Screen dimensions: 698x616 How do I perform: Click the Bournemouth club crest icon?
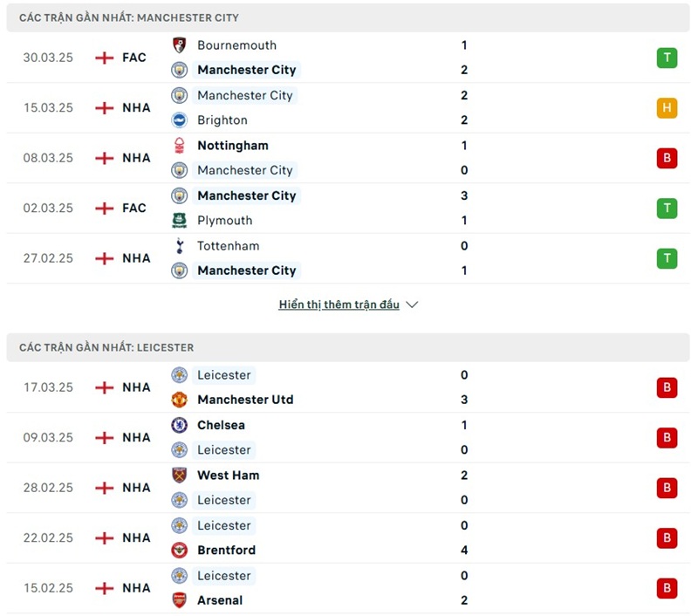pos(180,44)
